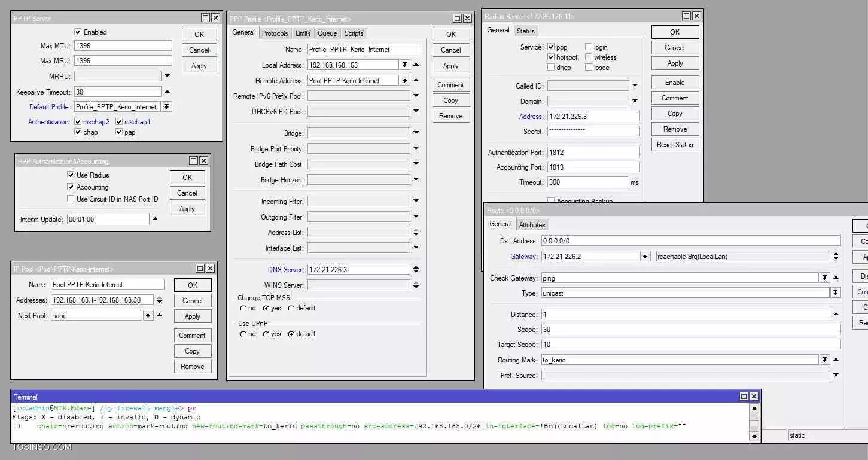This screenshot has width=868, height=460.
Task: Toggle Accounting checkbox in PPP Authentication
Action: coord(71,187)
